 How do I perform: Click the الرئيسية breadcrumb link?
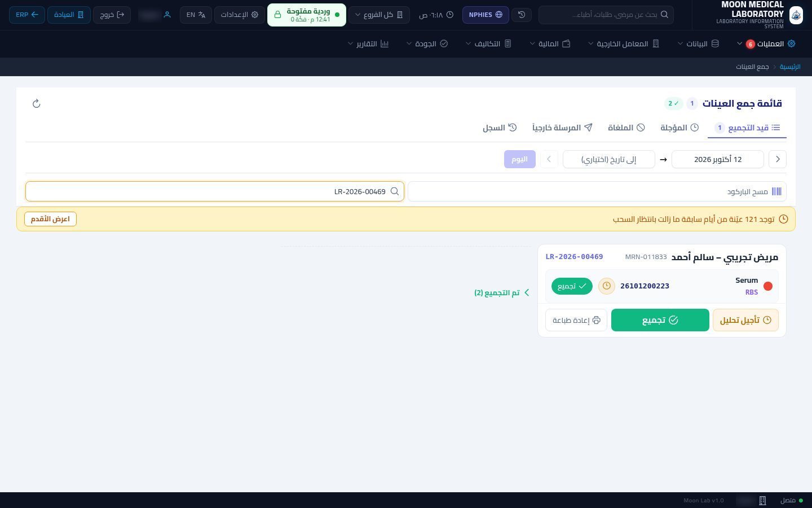coord(790,67)
